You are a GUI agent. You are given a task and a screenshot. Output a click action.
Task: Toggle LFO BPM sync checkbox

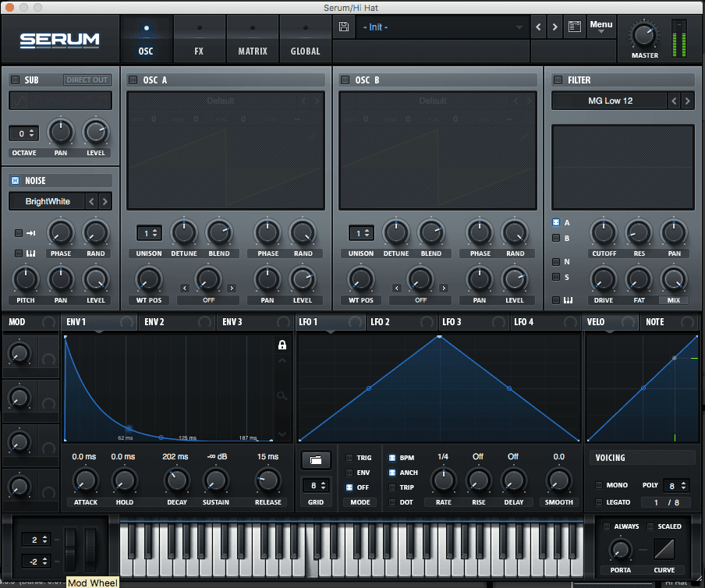[392, 458]
